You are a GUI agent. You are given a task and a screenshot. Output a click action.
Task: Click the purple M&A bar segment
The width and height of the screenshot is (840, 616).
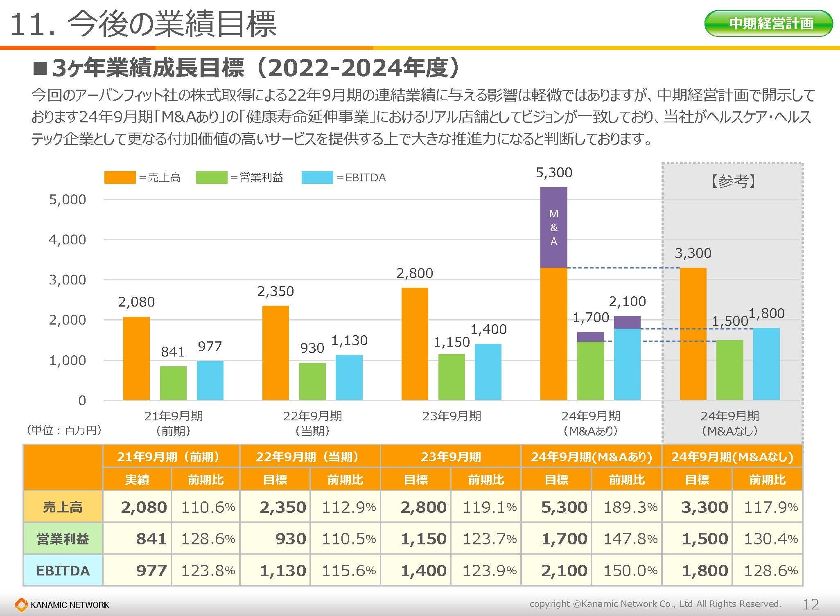click(553, 228)
